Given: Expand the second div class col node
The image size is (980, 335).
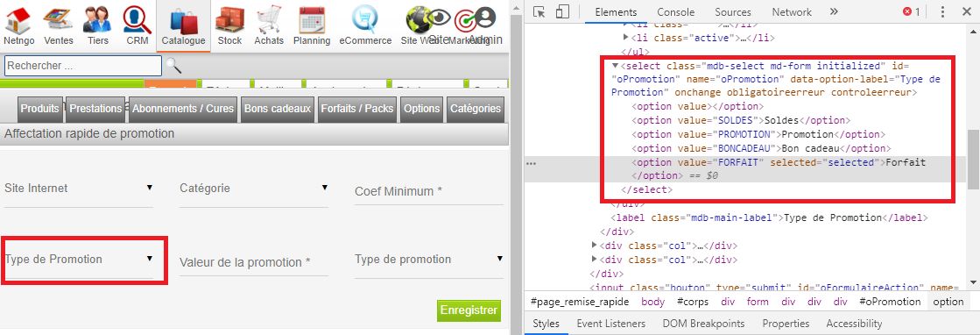Looking at the screenshot, I should pyautogui.click(x=595, y=260).
